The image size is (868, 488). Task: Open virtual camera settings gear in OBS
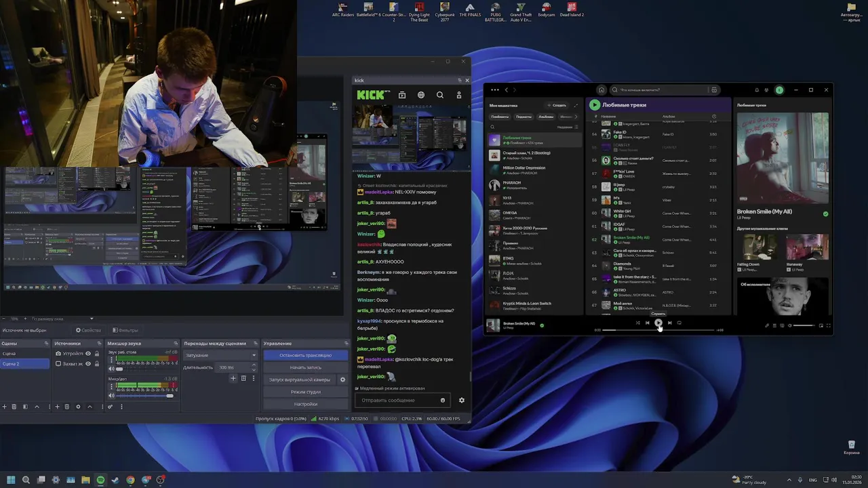(x=342, y=380)
